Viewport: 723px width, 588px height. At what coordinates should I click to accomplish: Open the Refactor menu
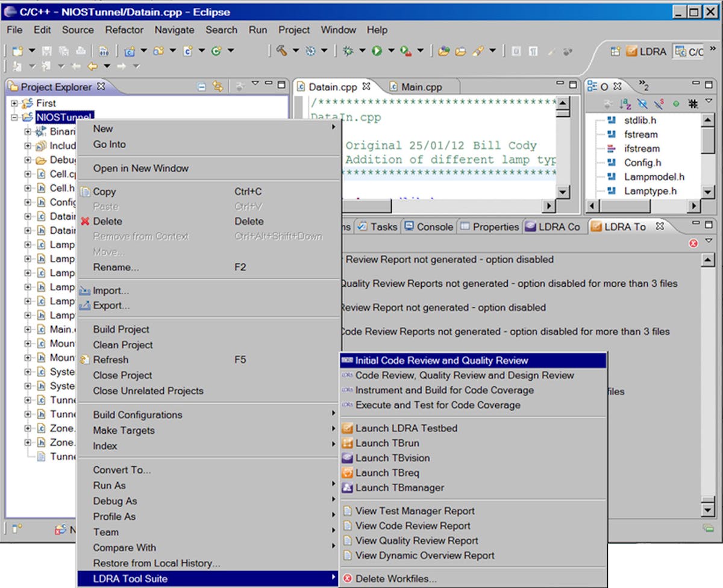pos(124,30)
